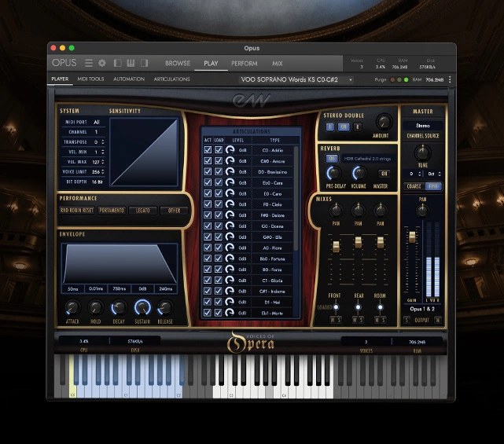This screenshot has width=504, height=444.
Task: Switch to the PERFORM tab
Action: (245, 64)
